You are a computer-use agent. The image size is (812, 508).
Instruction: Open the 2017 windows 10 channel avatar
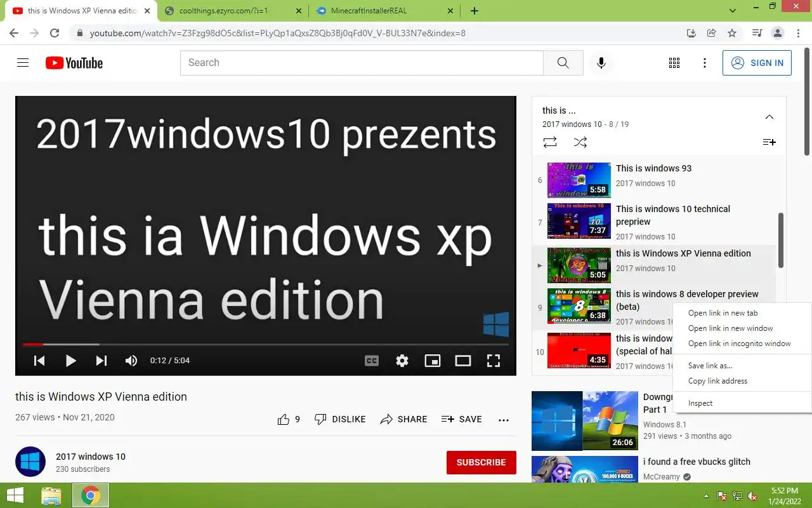pyautogui.click(x=30, y=462)
